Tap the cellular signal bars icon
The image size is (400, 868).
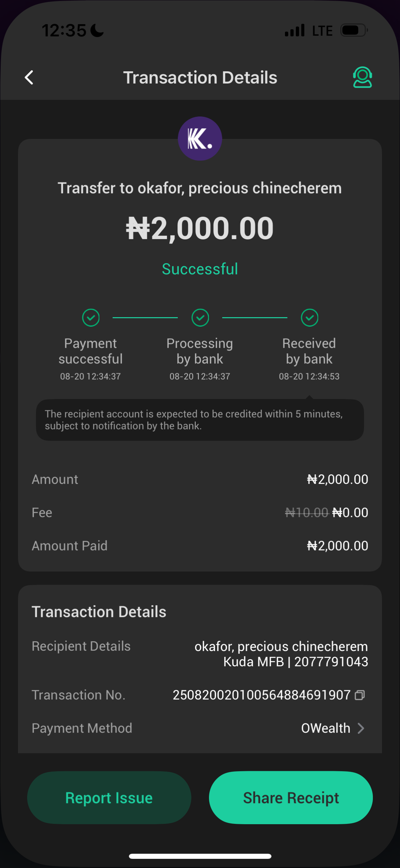(x=294, y=31)
